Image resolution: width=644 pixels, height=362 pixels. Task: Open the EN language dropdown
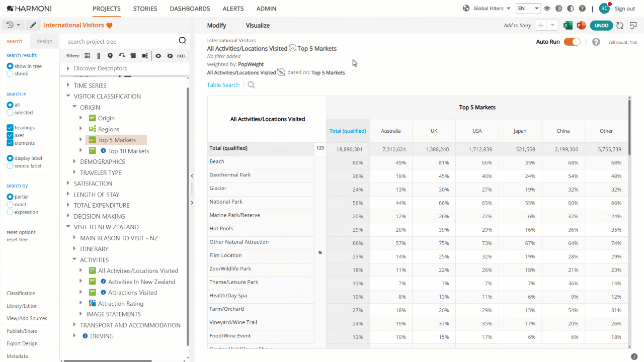point(528,9)
